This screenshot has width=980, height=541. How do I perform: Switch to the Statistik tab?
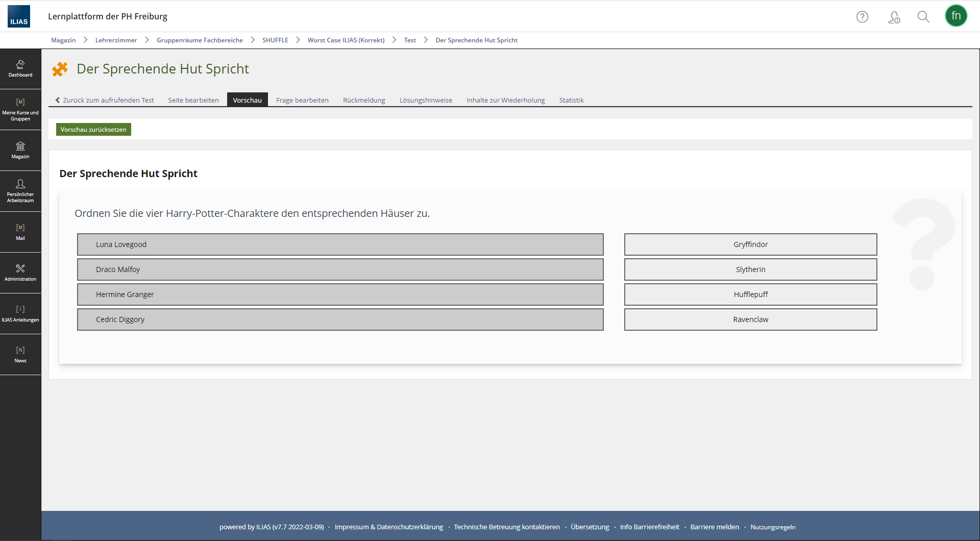coord(571,100)
